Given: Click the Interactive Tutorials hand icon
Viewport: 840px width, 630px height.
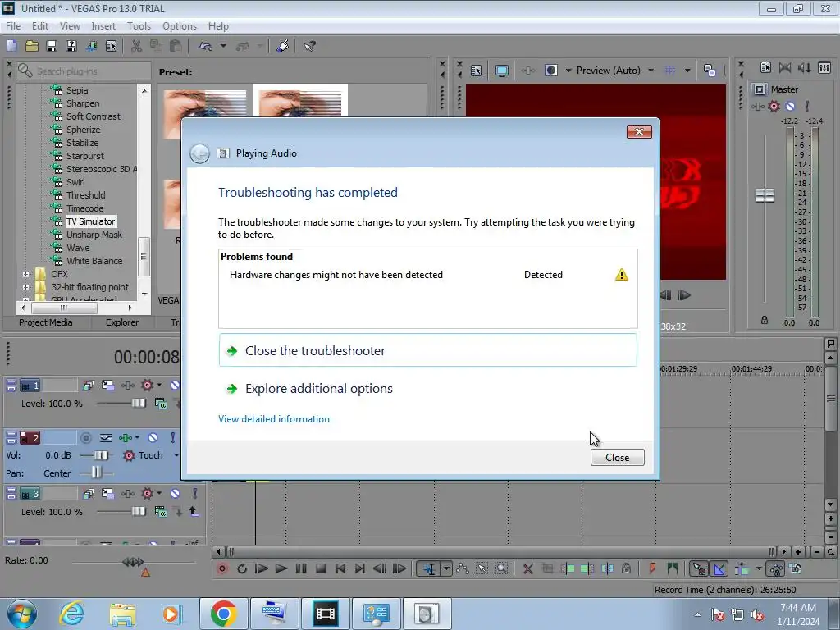Looking at the screenshot, I should pos(283,46).
